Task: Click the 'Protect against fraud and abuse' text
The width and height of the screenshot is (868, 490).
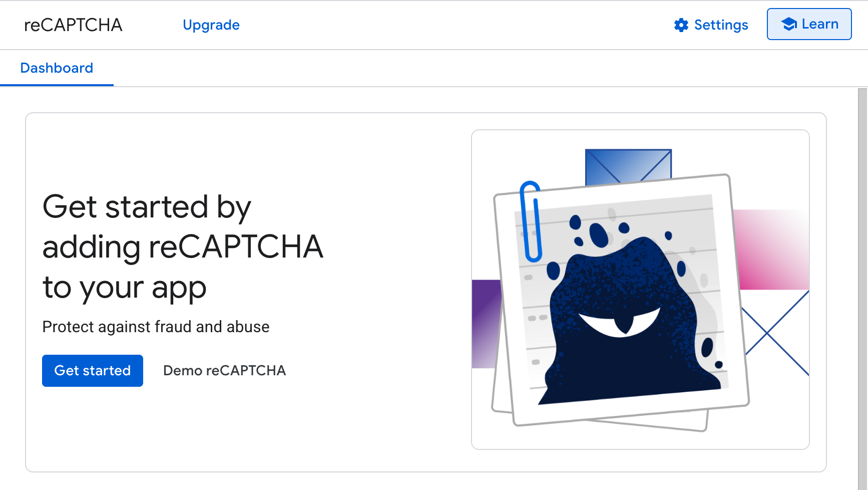Action: [156, 327]
